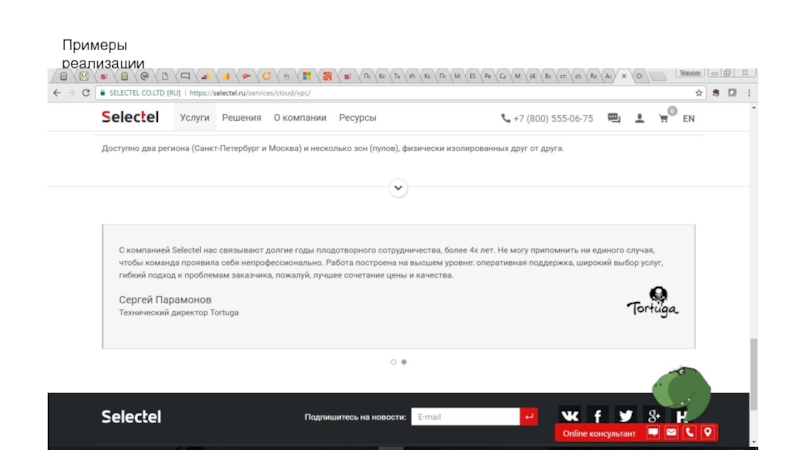Open consultant email envelope icon
This screenshot has height=450, width=800.
671,433
